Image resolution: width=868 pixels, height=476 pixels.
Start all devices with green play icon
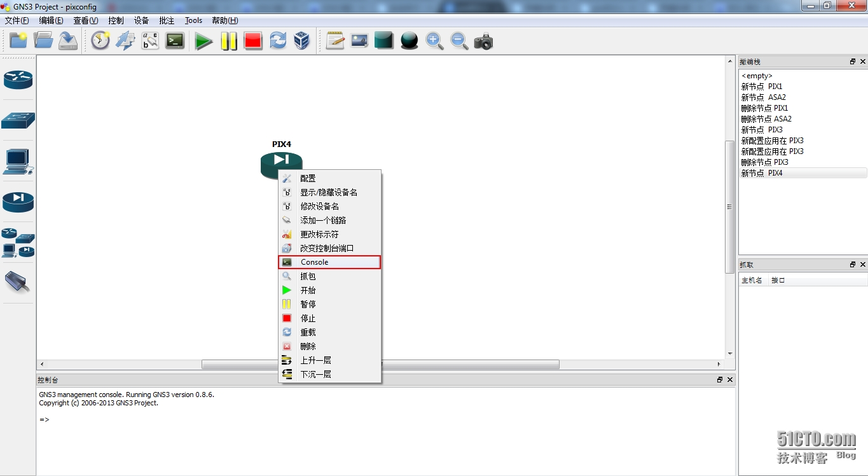click(203, 41)
